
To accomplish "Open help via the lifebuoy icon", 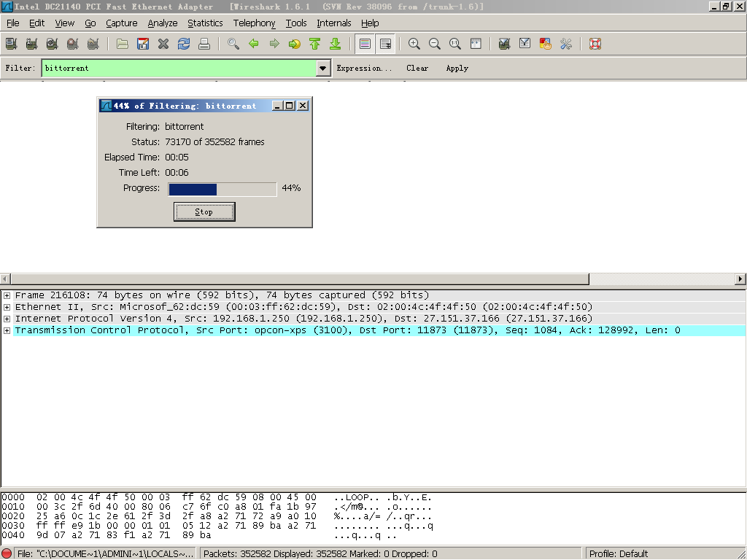I will [595, 44].
